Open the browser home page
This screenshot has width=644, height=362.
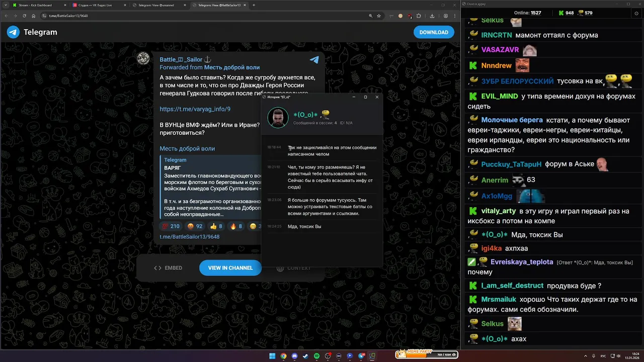click(x=33, y=16)
